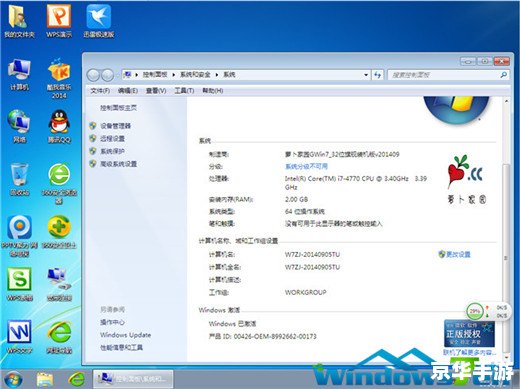Launch 腾讯QQ penguin icon
The width and height of the screenshot is (520, 389).
59,126
